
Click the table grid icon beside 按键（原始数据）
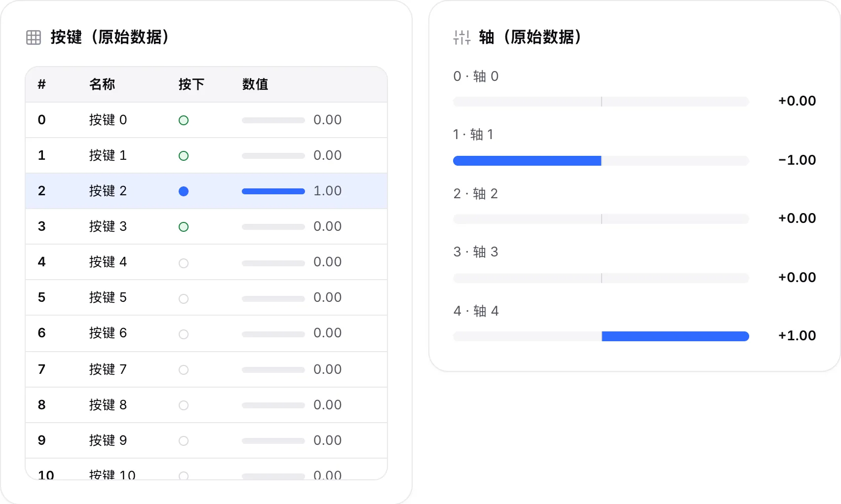(x=34, y=37)
